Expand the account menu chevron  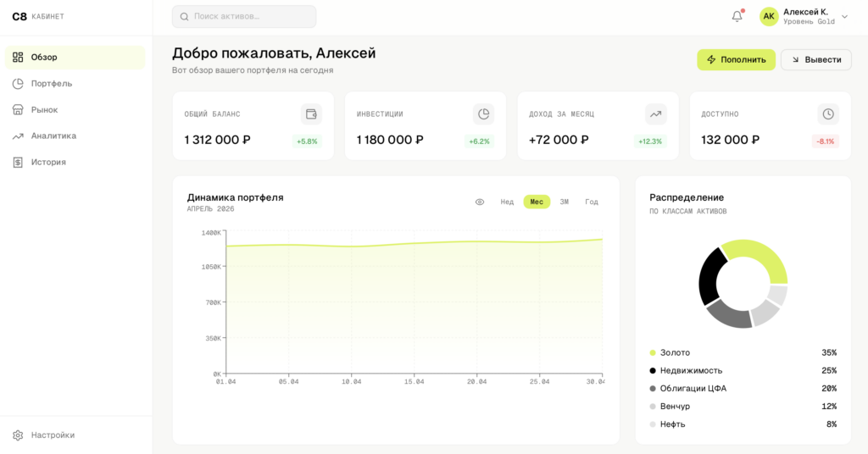pos(844,16)
